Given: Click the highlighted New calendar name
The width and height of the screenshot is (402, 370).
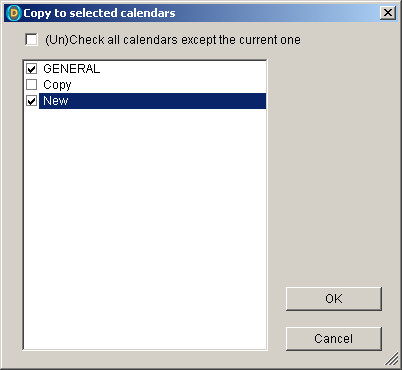Looking at the screenshot, I should pos(56,101).
